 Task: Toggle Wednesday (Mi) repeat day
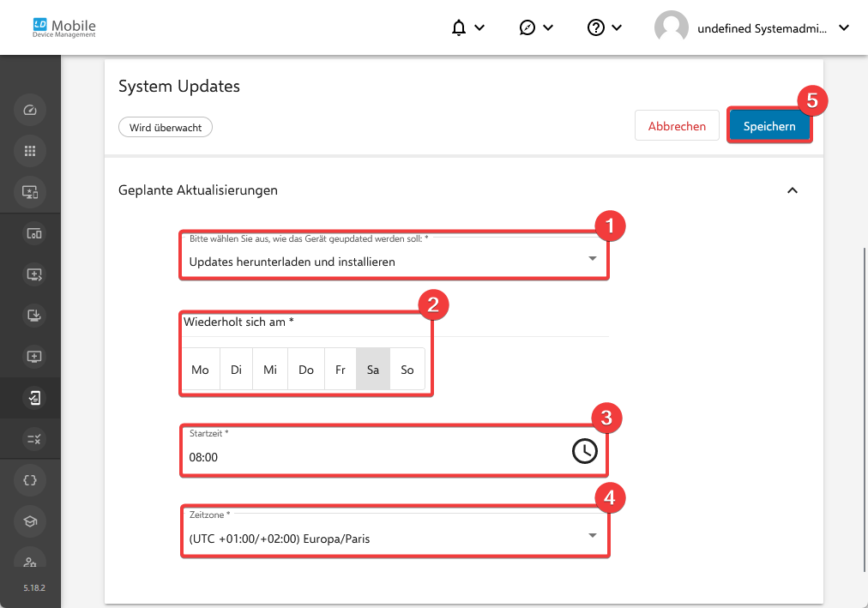pyautogui.click(x=270, y=370)
